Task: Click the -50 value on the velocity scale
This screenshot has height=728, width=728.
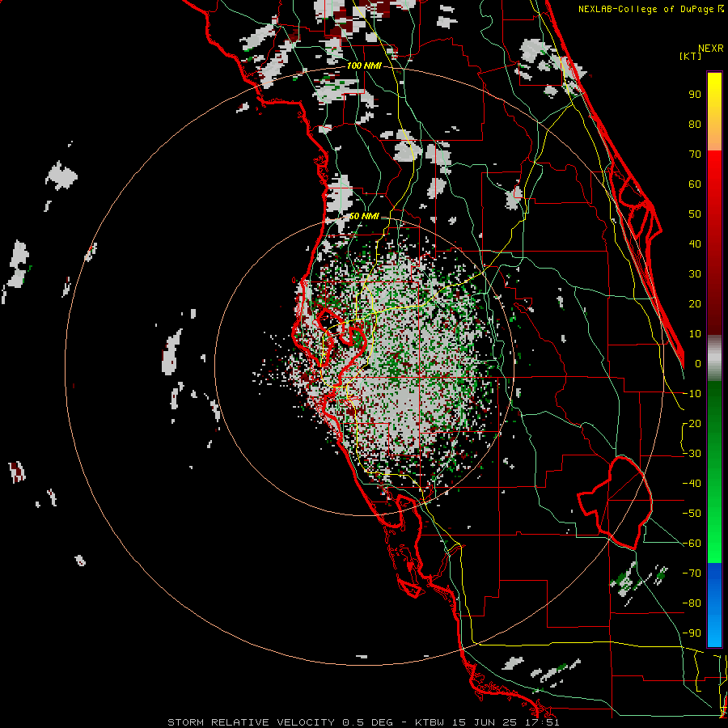Action: point(692,514)
